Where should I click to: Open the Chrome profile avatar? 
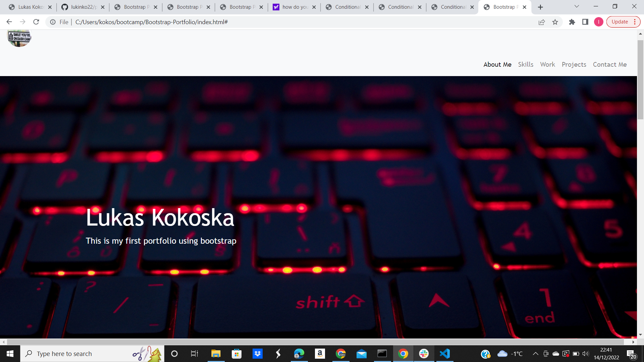point(599,22)
